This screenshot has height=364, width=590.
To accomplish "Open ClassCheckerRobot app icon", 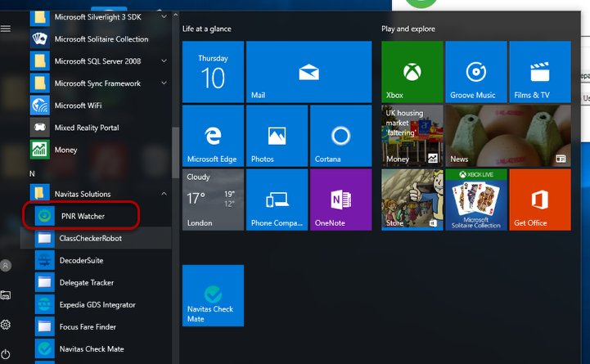I will coord(44,238).
